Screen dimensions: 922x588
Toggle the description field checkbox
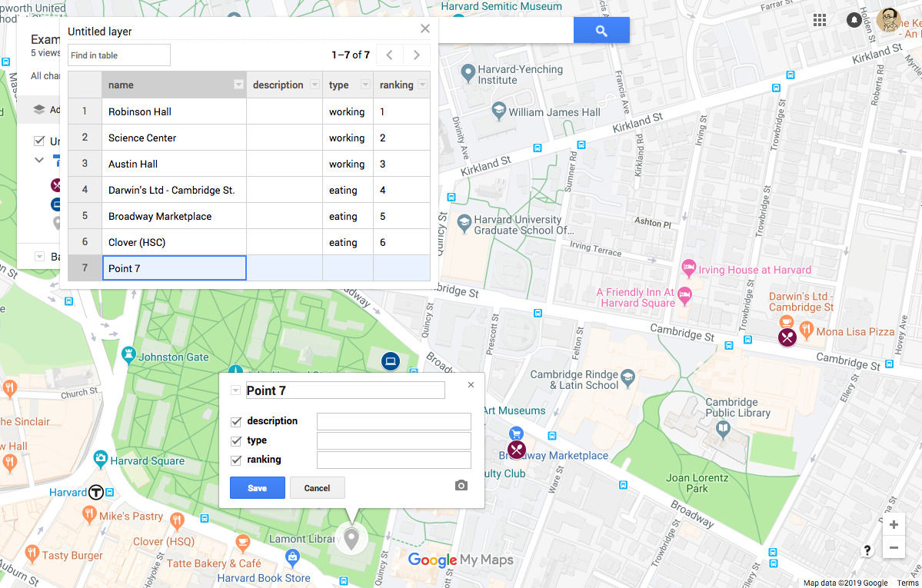click(236, 422)
